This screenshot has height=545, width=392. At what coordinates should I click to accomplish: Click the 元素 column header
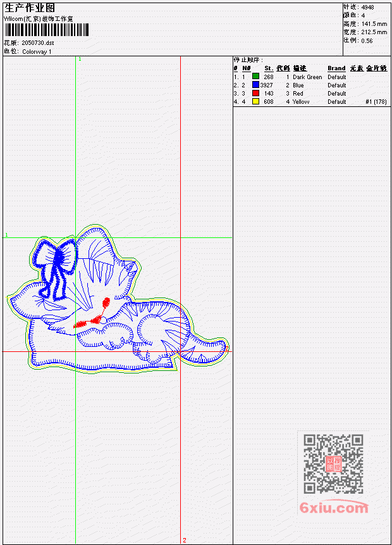(356, 68)
